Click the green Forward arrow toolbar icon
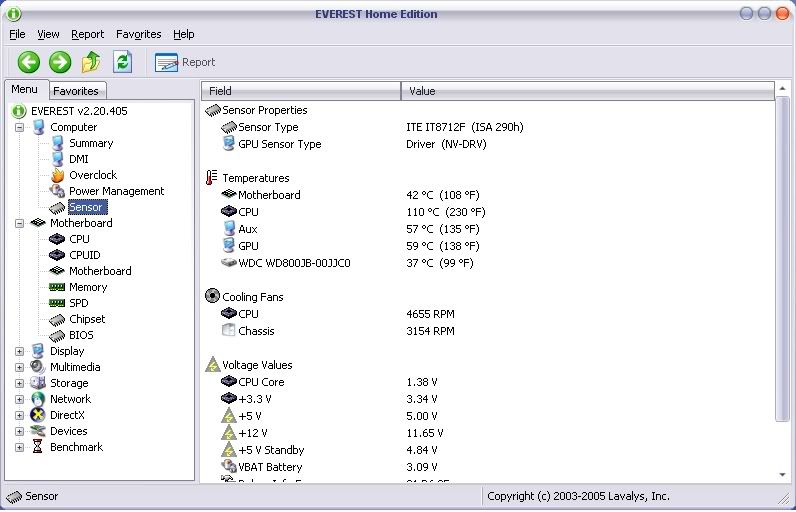Image resolution: width=796 pixels, height=512 pixels. [60, 62]
